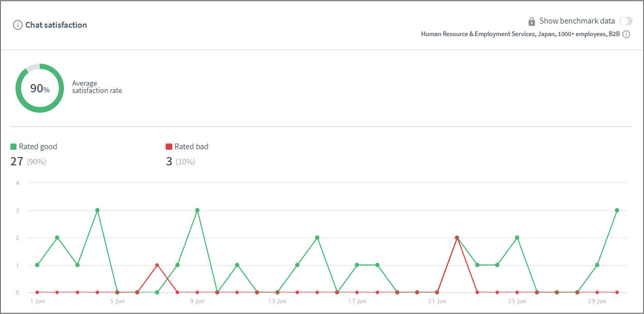The image size is (644, 314).
Task: Click the red Rated bad legend square
Action: click(169, 147)
